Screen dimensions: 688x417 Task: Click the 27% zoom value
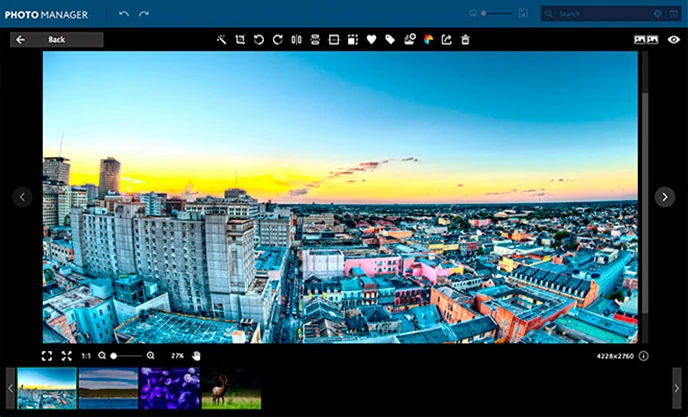(177, 356)
